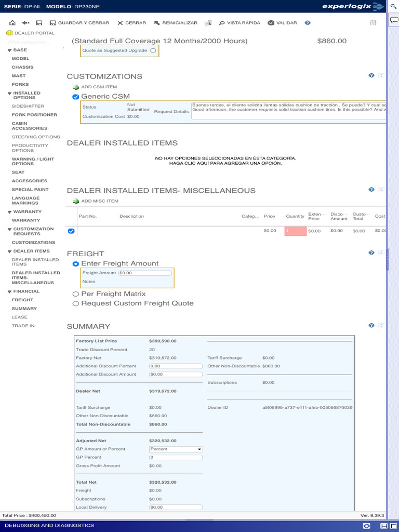Click the icon between Reinicializar and Vista Rápida
The image size is (399, 532).
(x=208, y=23)
